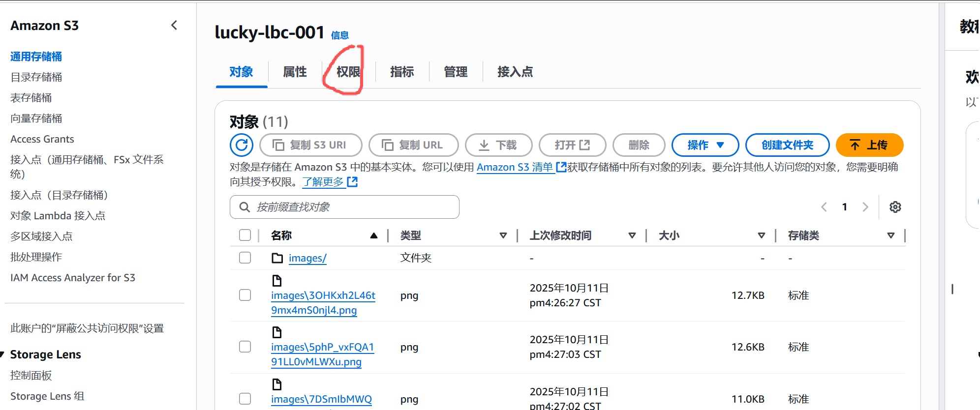Open 通用存储桶 in the sidebar
980x410 pixels.
(x=36, y=57)
